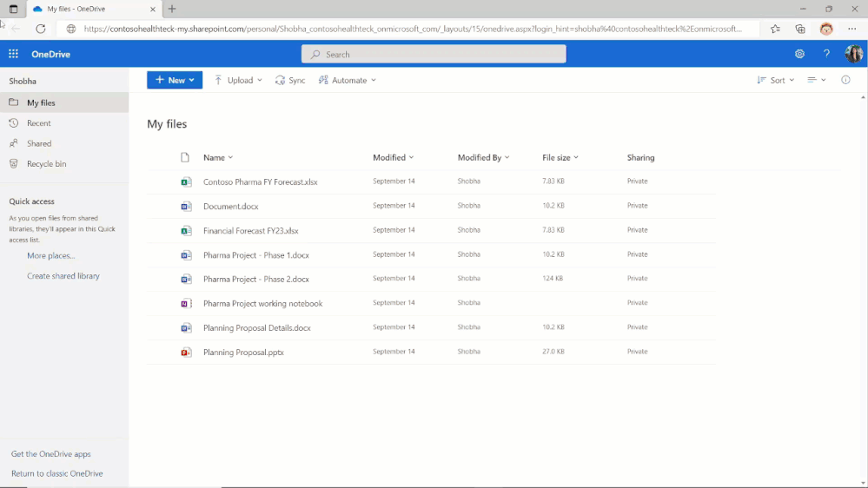Click the OneNote icon for Pharma Project notebook

pyautogui.click(x=186, y=304)
